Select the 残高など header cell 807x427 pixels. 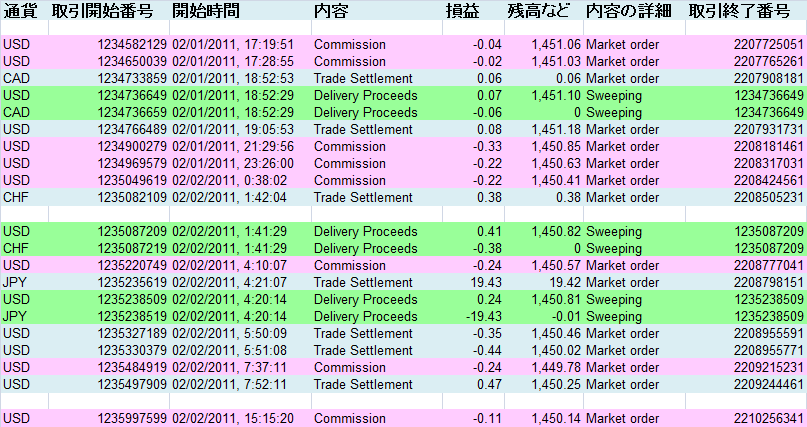[x=541, y=12]
